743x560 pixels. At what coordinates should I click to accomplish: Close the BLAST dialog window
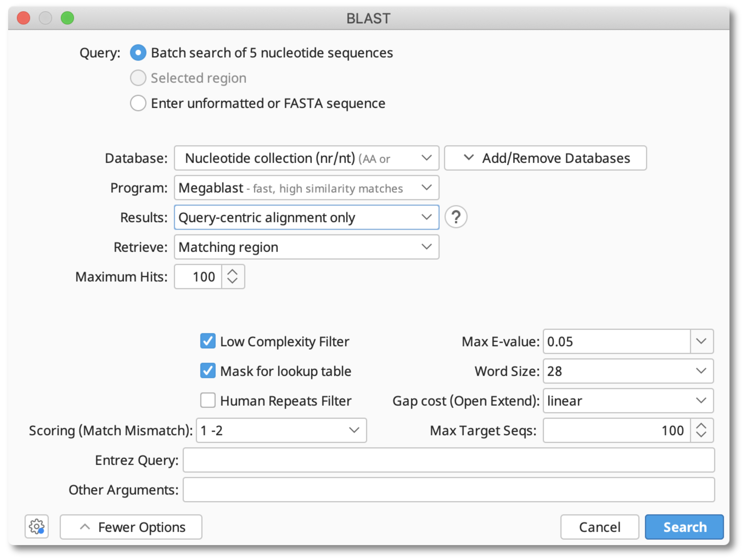pos(23,18)
